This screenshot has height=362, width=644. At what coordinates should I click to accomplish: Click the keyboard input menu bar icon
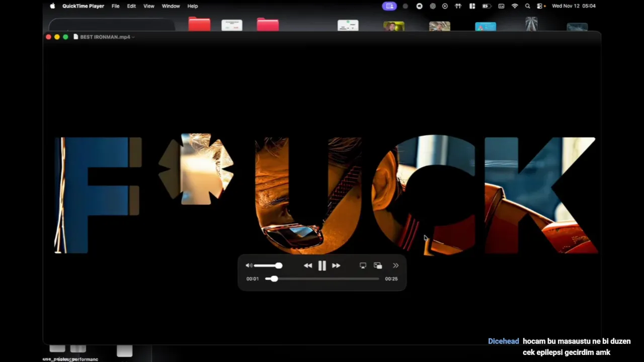[501, 6]
